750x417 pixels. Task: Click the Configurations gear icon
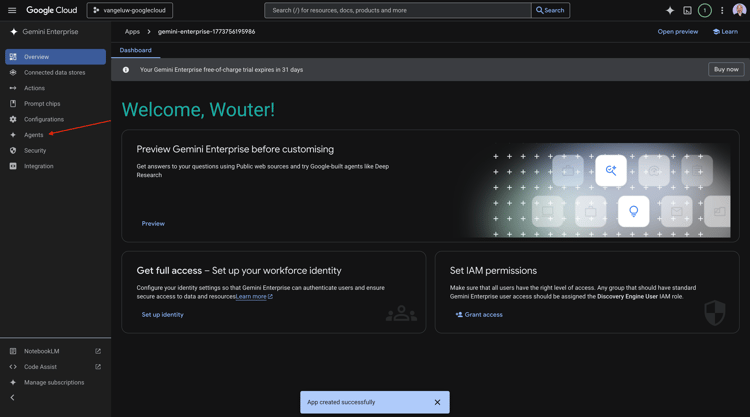13,119
